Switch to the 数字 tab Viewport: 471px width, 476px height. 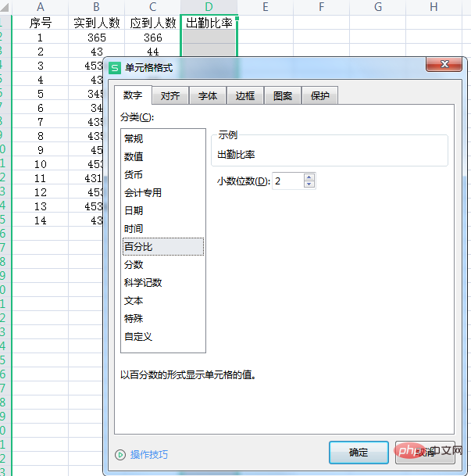133,95
